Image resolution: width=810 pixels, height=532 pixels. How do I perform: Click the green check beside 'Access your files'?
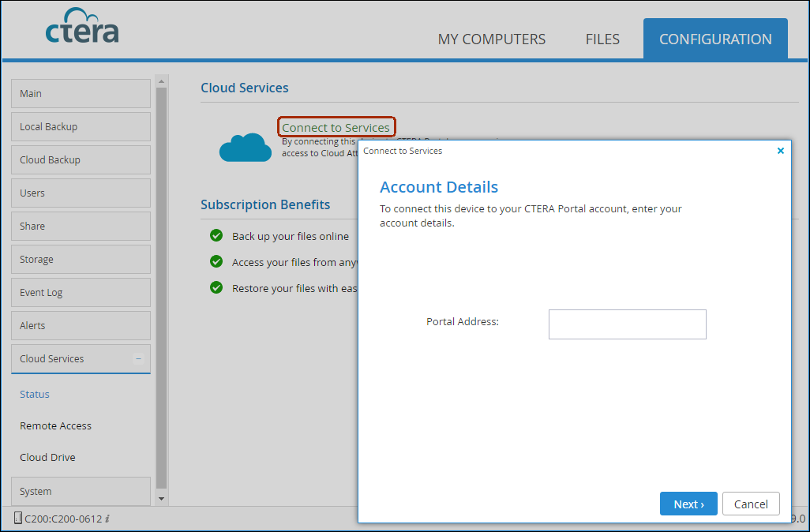tap(216, 261)
